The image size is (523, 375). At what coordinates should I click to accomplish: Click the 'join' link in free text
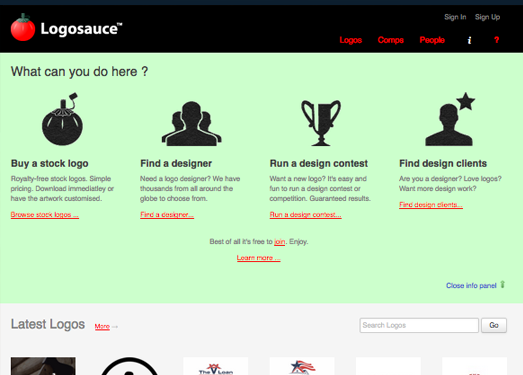280,242
